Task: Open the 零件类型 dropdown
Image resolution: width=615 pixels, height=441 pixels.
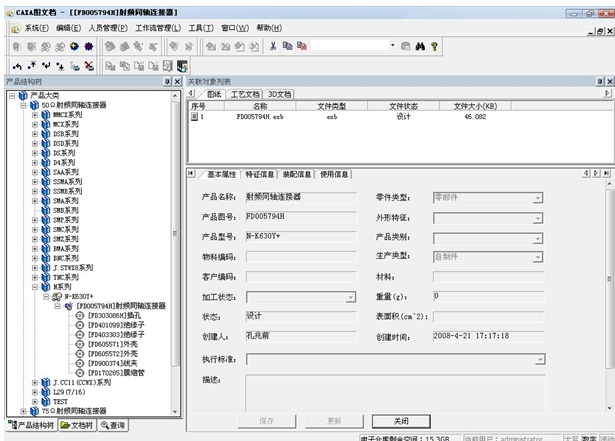Action: coord(538,197)
